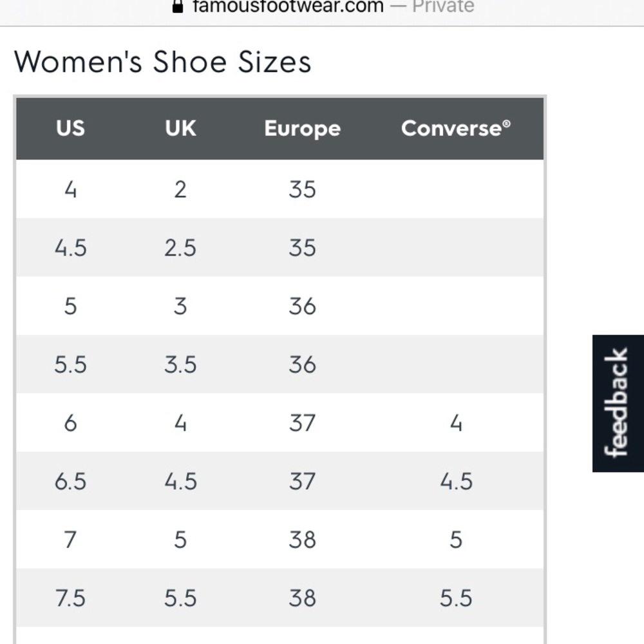Viewport: 644px width, 644px height.
Task: Select US size 6.5 cell
Action: tap(71, 481)
